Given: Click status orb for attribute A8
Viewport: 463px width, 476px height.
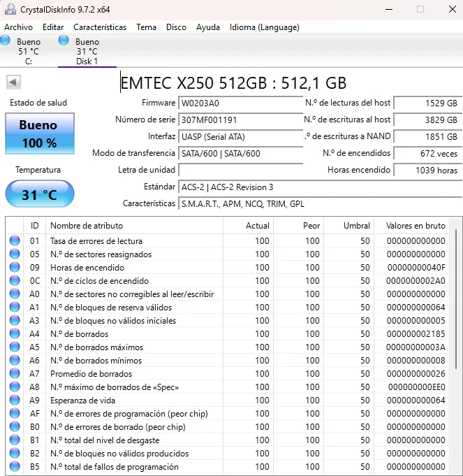Looking at the screenshot, I should [15, 387].
